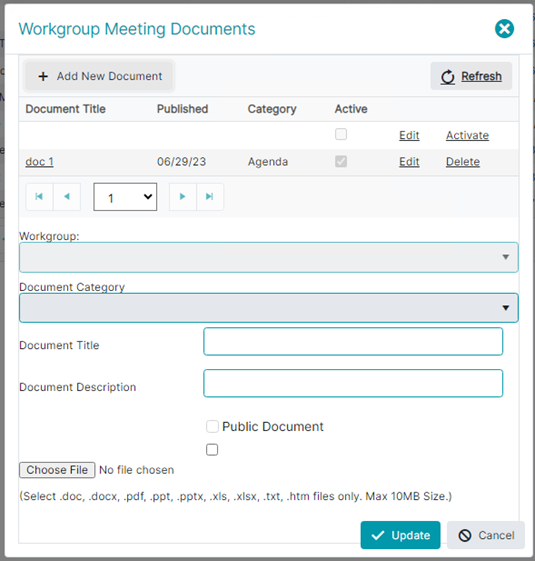Open the Workgroup dropdown
535x561 pixels.
pos(268,257)
